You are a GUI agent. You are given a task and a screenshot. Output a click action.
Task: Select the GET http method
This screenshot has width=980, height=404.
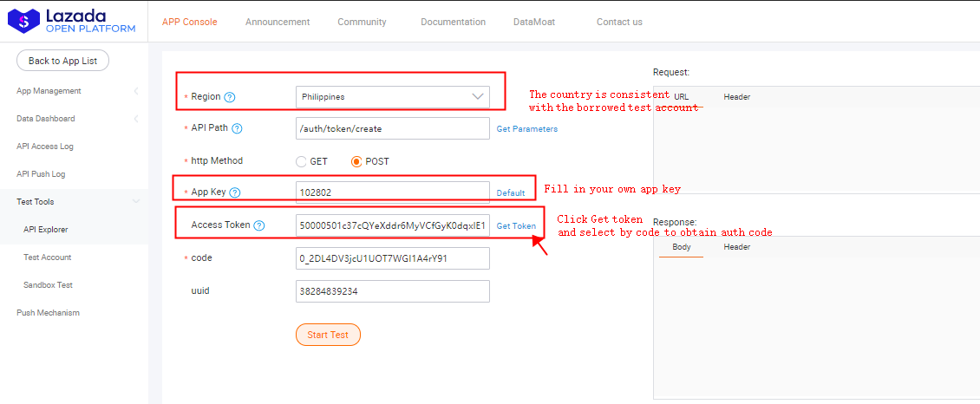coord(302,161)
